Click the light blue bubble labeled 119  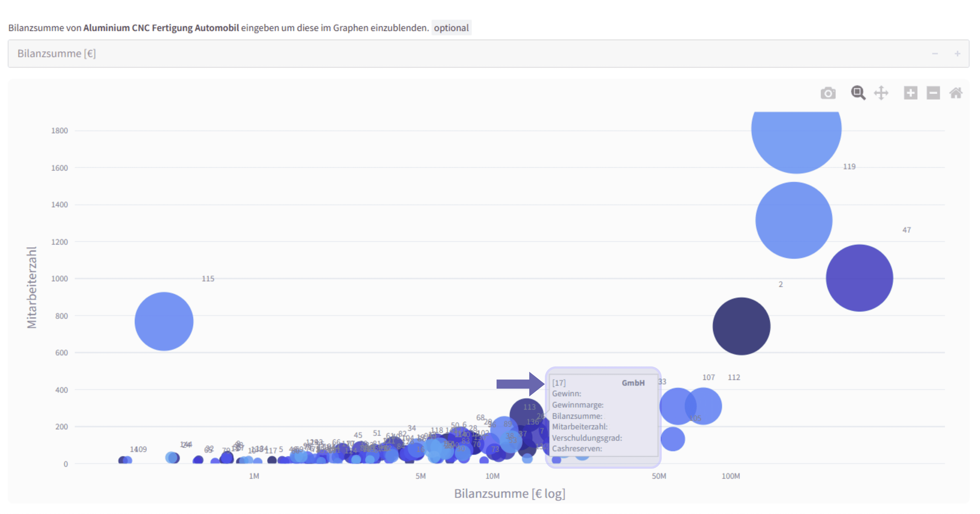pyautogui.click(x=794, y=220)
